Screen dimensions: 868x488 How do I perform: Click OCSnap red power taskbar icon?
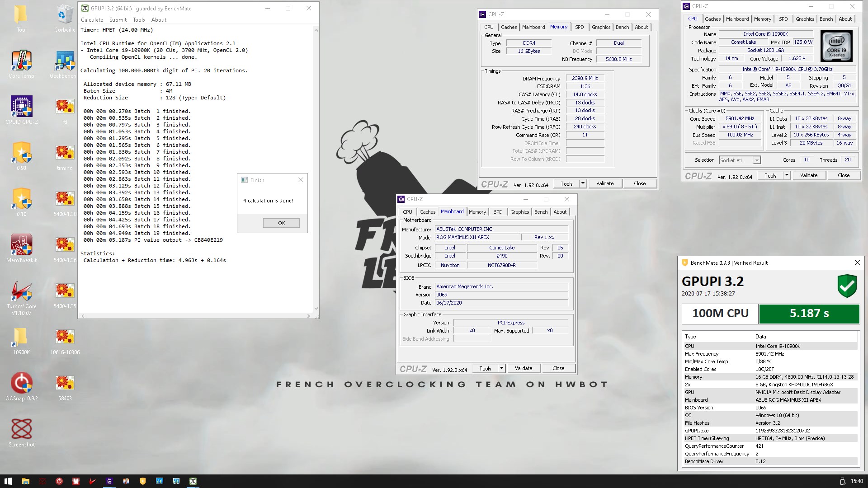point(59,481)
